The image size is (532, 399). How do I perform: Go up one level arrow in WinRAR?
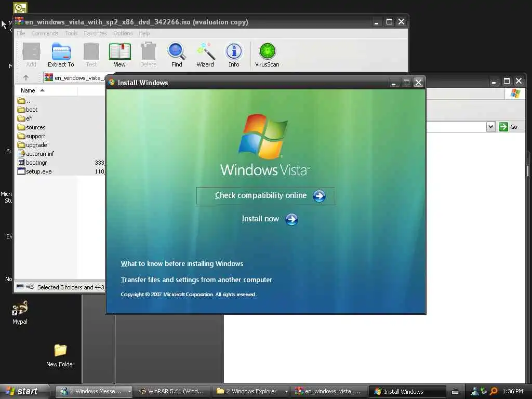(26, 78)
